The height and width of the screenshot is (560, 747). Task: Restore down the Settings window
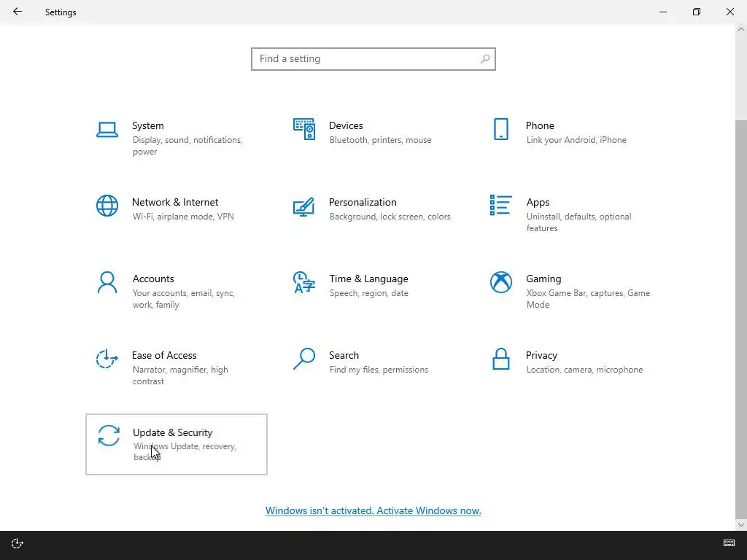697,12
